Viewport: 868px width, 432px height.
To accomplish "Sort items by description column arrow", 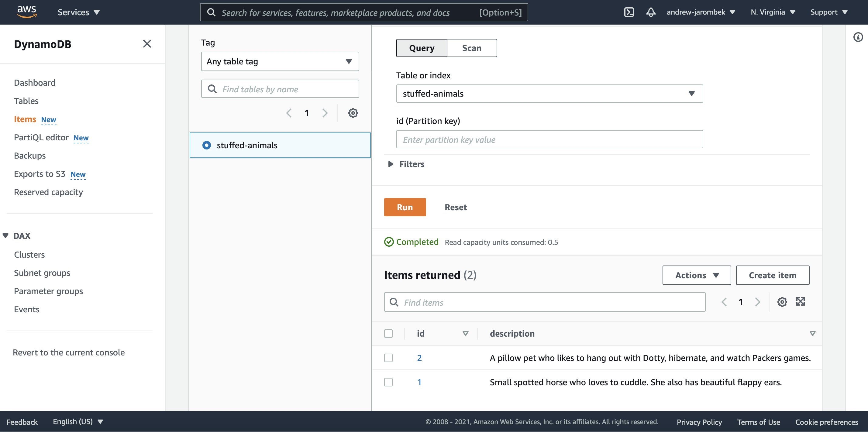I will click(812, 333).
